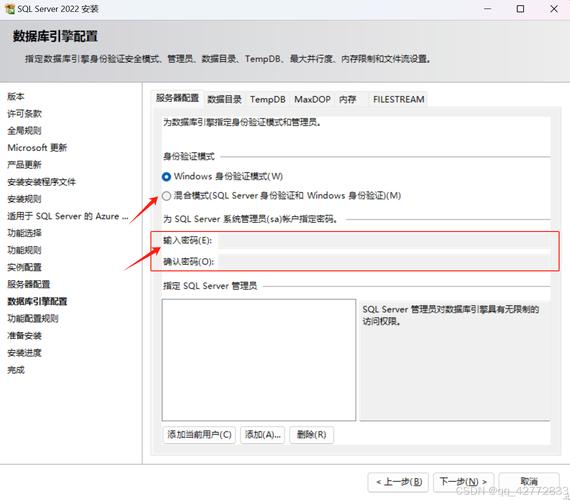This screenshot has height=500, width=570.
Task: Select 混合模式 authentication radio button
Action: click(x=166, y=196)
